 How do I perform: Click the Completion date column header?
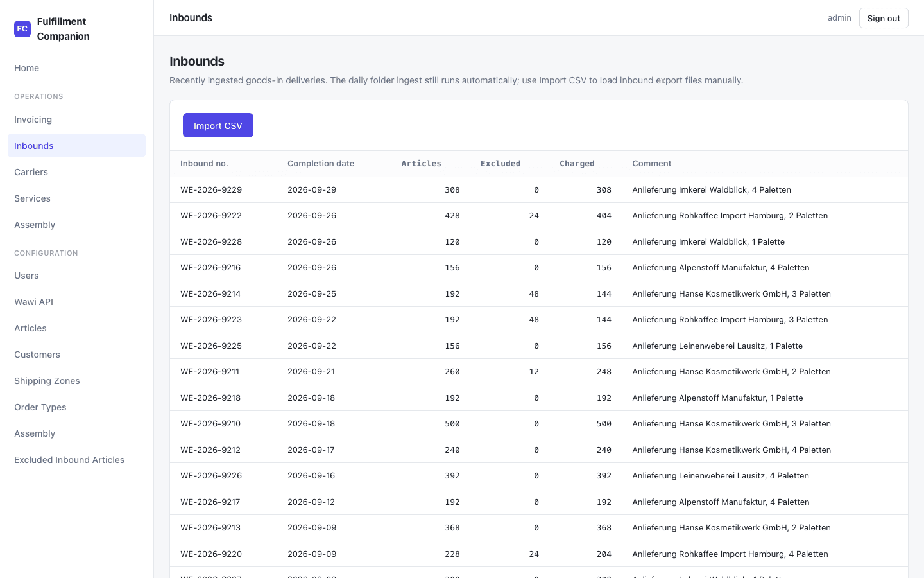[321, 164]
